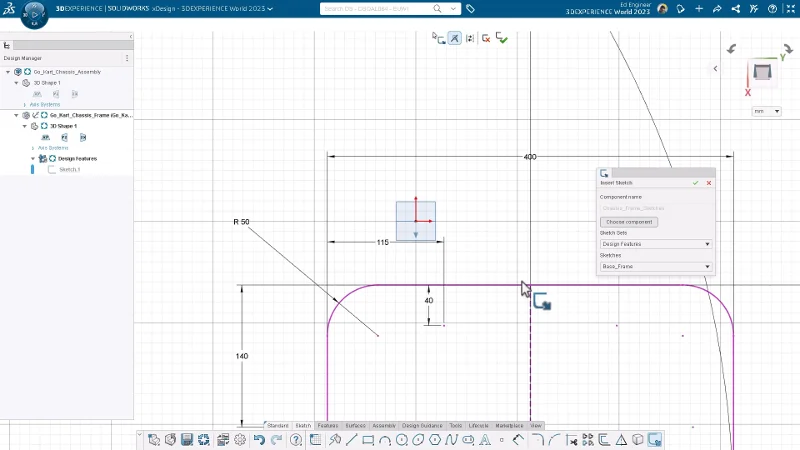Image resolution: width=800 pixels, height=450 pixels.
Task: Select the Rectangle sketch tool
Action: [368, 439]
